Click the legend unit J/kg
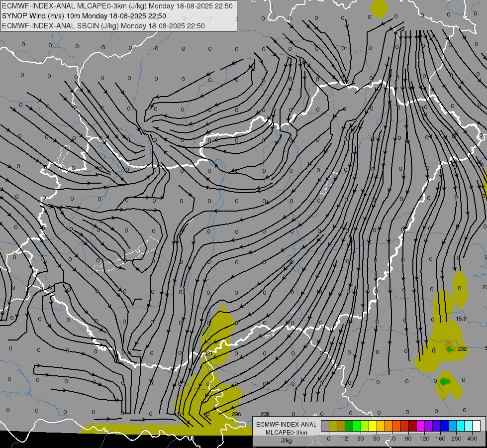The height and width of the screenshot is (448, 487). click(286, 441)
